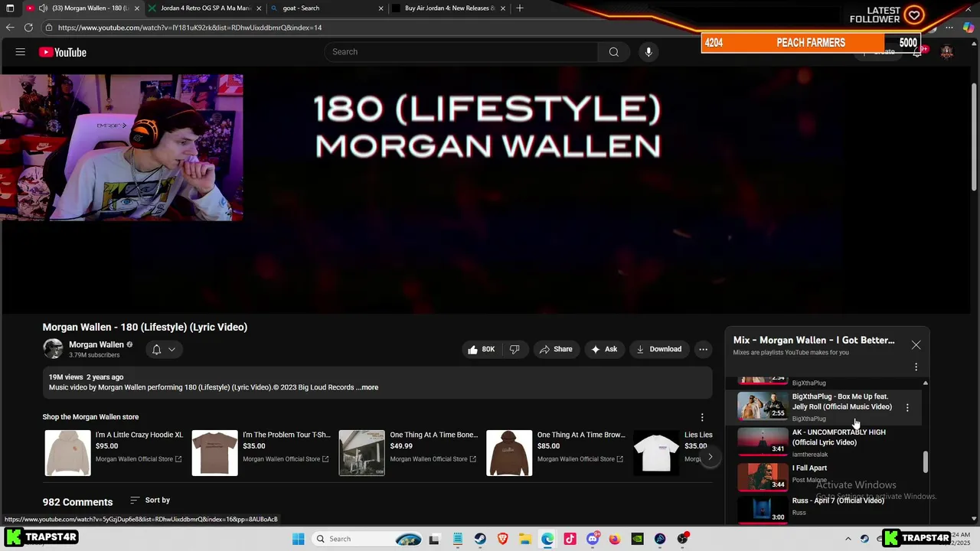The width and height of the screenshot is (980, 551).
Task: View site info lock icon
Action: tap(49, 28)
